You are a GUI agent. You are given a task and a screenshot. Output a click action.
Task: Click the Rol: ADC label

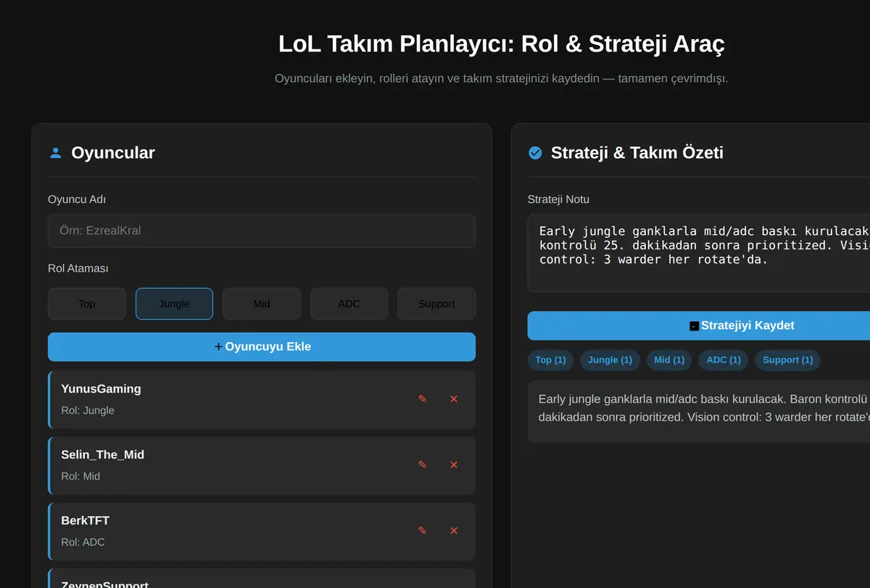(83, 542)
